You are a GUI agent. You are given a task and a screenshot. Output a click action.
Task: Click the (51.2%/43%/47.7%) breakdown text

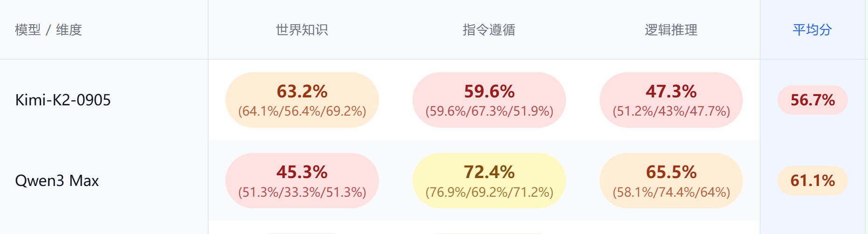(x=671, y=111)
